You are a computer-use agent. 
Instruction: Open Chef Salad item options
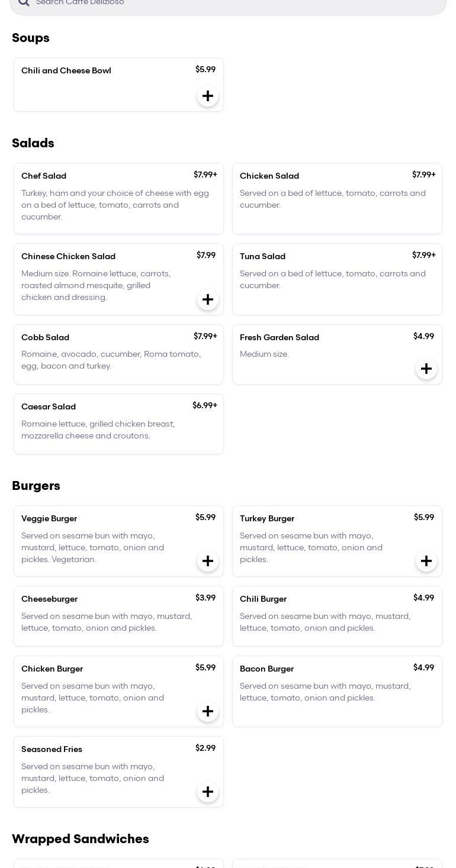[118, 198]
